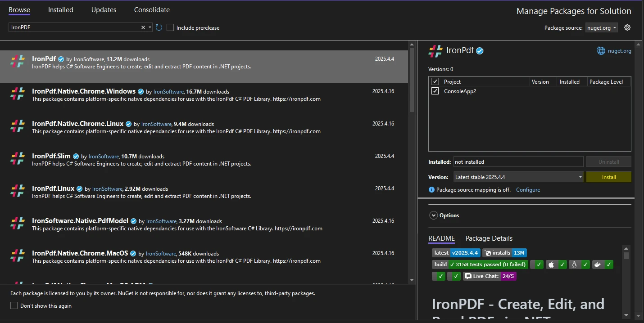
Task: Open package source settings gear icon
Action: tap(627, 27)
